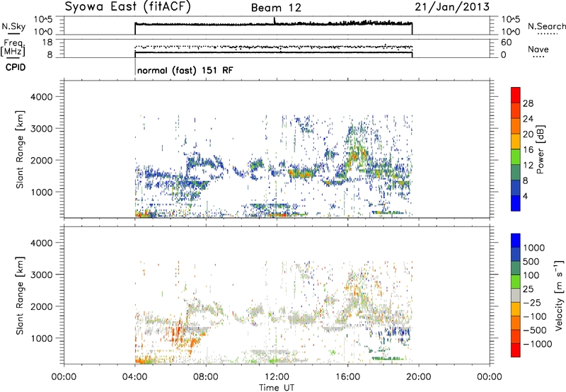The image size is (566, 392).
Task: Click the '2000' tick on the velocity panel axis
Action: click(41, 306)
